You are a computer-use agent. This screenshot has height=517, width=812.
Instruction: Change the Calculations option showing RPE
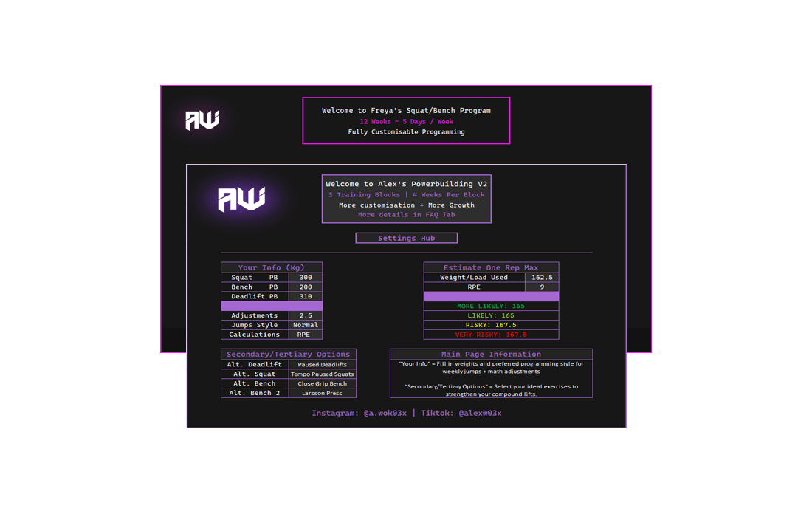(305, 335)
